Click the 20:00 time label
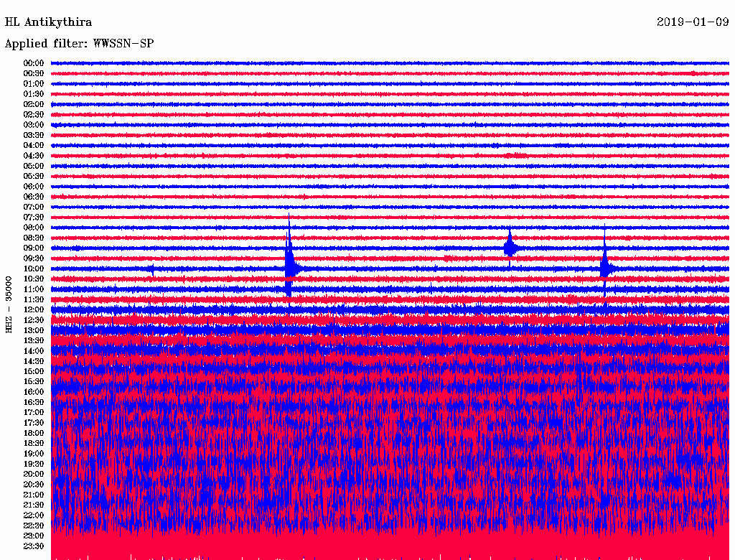Viewport: 735px width, 560px height. tap(34, 474)
